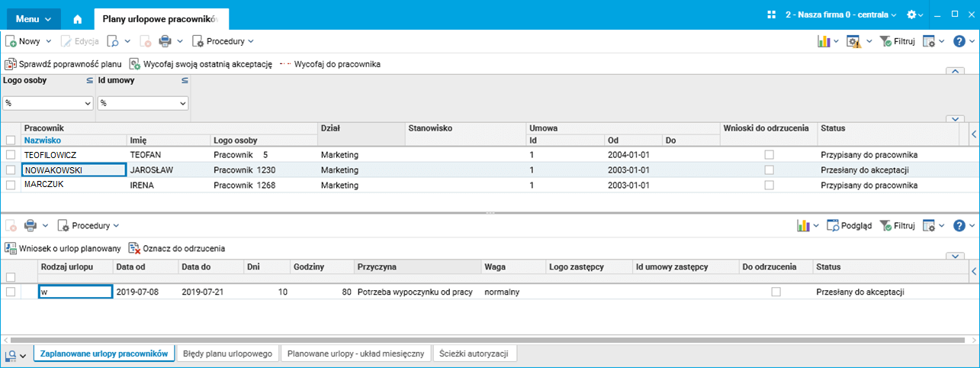Click the printer icon in top toolbar
Viewport: 980px width, 368px height.
[x=165, y=41]
